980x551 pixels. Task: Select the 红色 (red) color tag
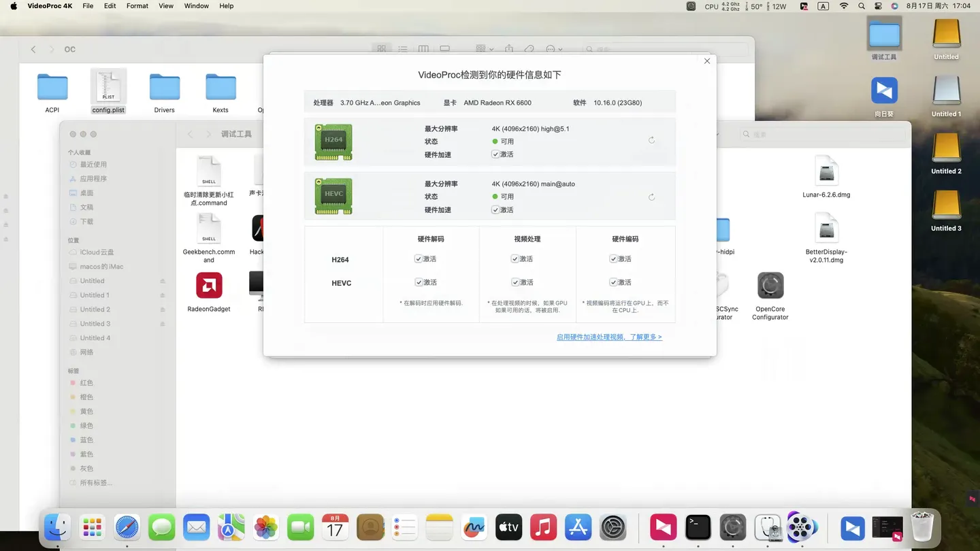tap(86, 382)
